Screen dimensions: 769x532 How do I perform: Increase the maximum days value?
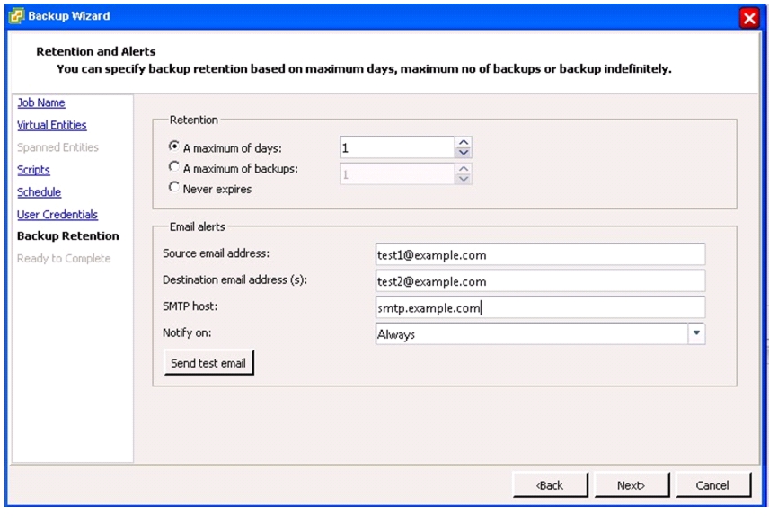(x=463, y=142)
